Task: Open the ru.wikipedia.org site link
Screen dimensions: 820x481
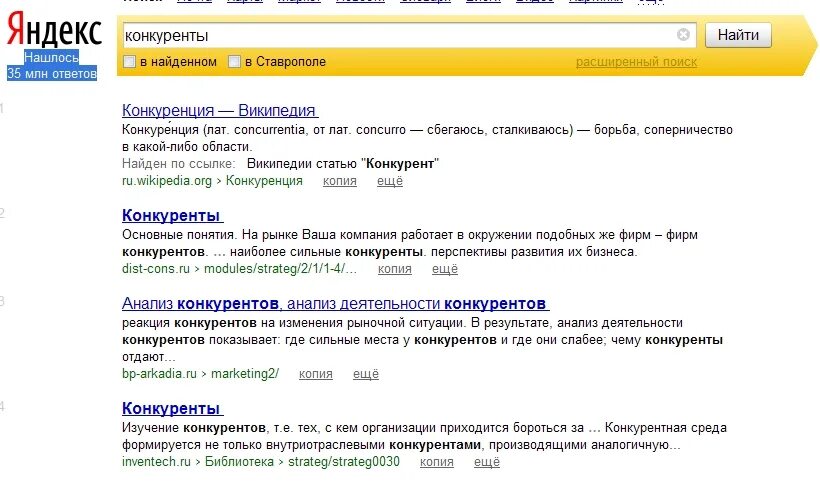Action: point(167,181)
